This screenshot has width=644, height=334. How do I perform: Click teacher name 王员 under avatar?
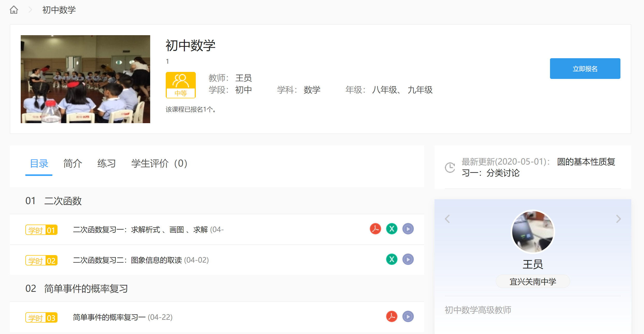[x=533, y=264]
